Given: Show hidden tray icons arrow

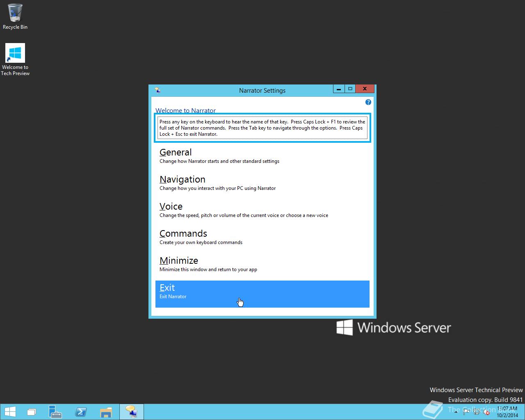Looking at the screenshot, I should (456, 412).
